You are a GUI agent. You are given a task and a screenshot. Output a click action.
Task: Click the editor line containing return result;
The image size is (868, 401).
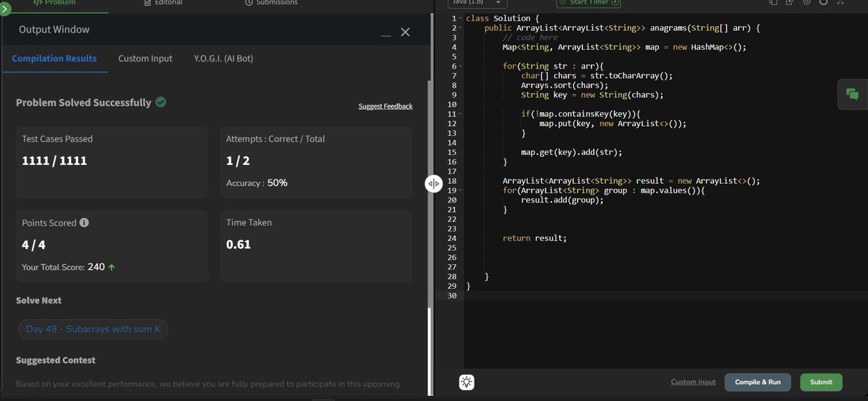[535, 238]
